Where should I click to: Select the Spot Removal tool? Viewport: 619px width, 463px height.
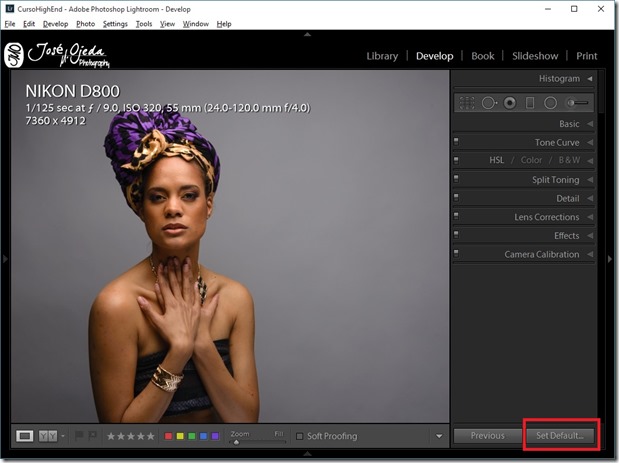coord(489,103)
